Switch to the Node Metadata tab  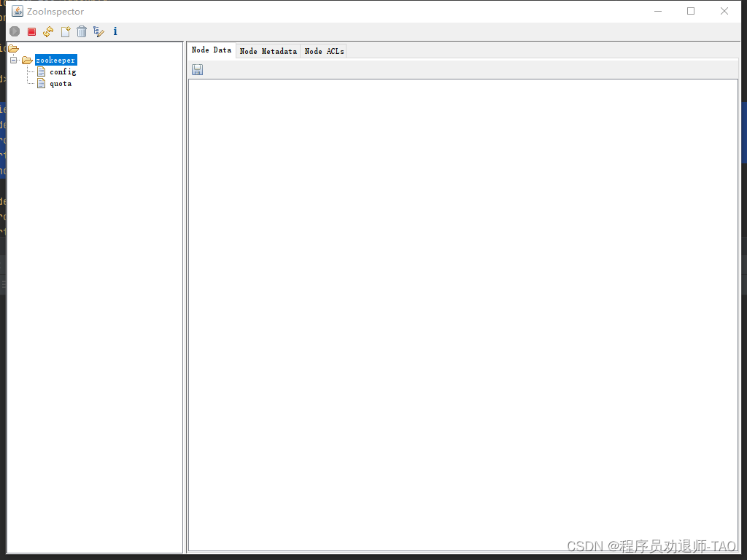pos(268,51)
